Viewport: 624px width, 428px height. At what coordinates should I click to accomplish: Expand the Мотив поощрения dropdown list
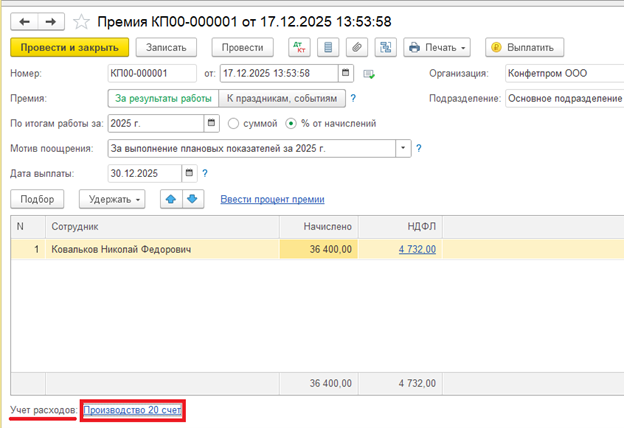(x=403, y=149)
